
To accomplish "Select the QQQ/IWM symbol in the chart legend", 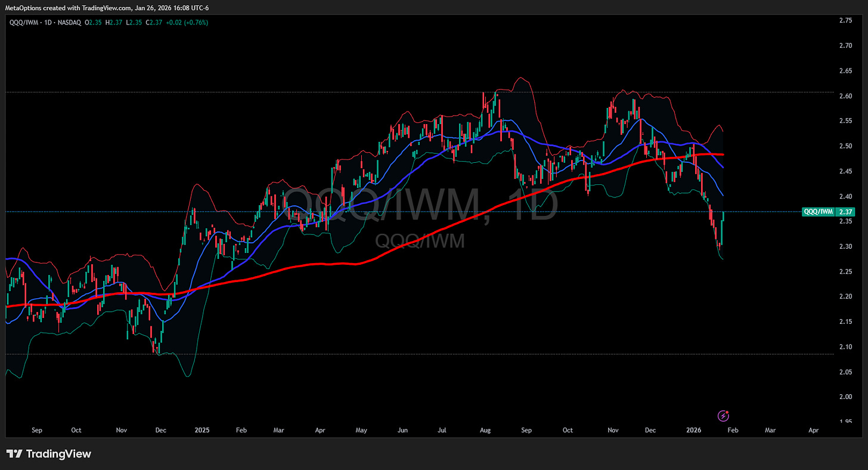I will tap(23, 22).
